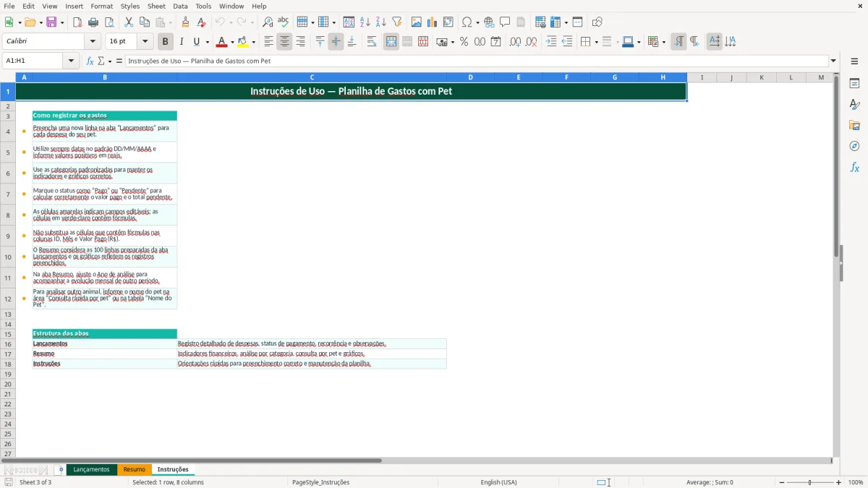Image resolution: width=868 pixels, height=488 pixels.
Task: Toggle the AutoFilter funnel
Action: pos(397,22)
